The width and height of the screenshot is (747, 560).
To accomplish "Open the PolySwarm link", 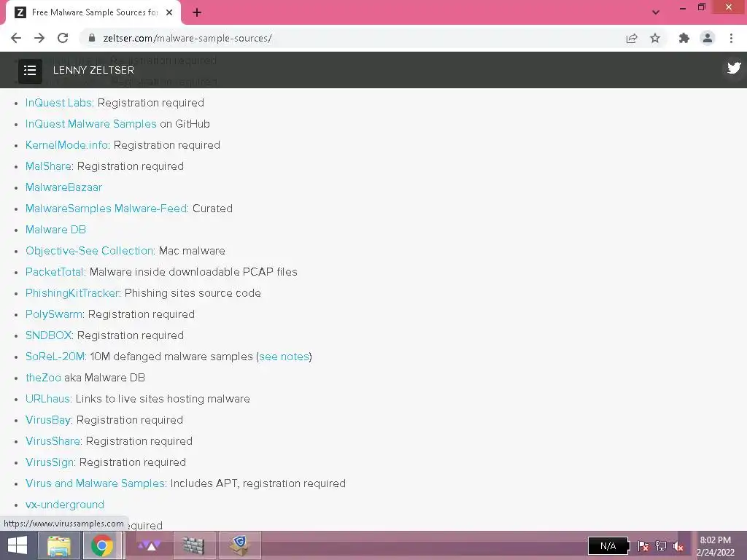I will tap(55, 314).
